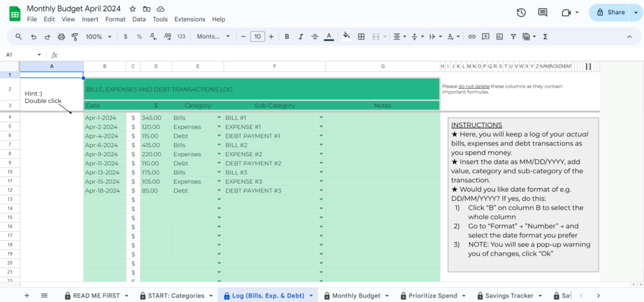Open the Insert menu
This screenshot has width=644, height=302.
(90, 19)
